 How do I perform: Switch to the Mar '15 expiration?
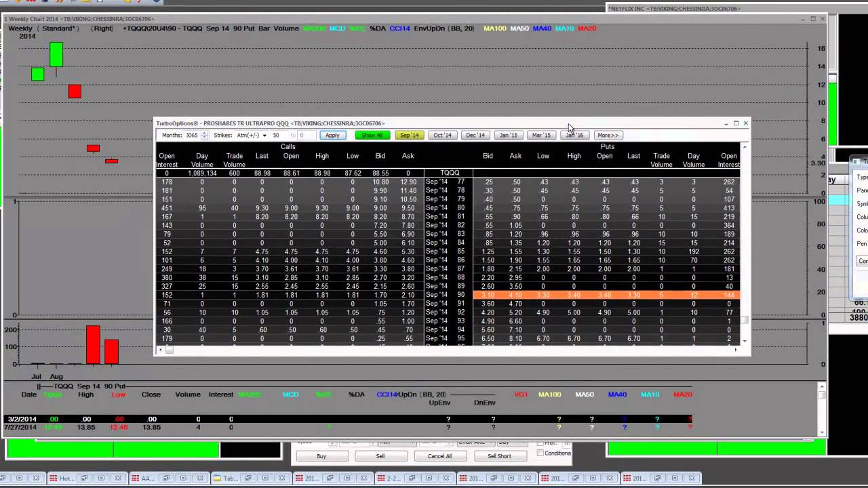[541, 135]
